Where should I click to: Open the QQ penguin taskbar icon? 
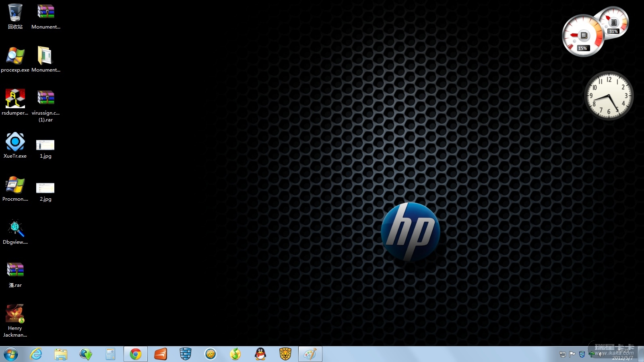pos(260,354)
